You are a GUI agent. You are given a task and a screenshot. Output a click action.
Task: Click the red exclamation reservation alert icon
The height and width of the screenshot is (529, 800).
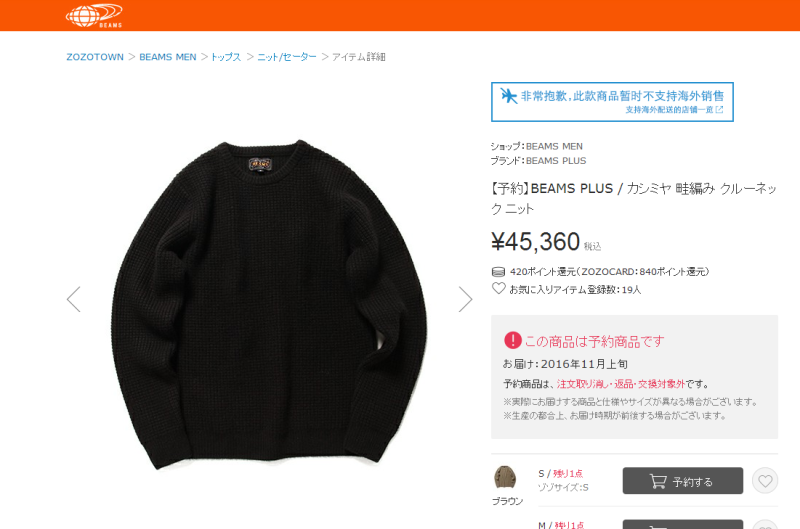[512, 340]
